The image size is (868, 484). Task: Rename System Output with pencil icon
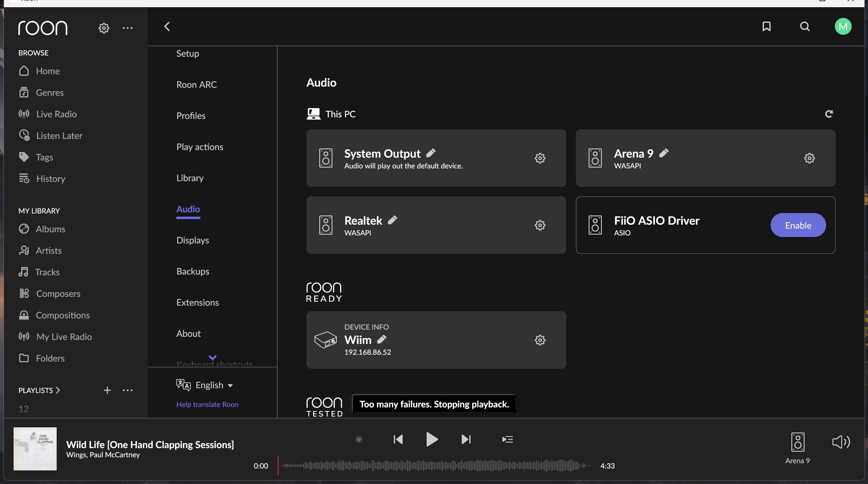(431, 153)
